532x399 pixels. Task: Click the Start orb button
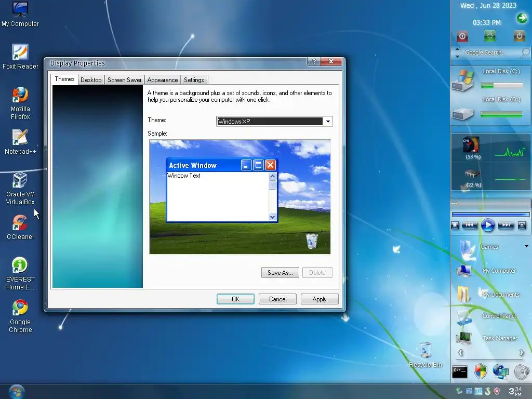(16, 392)
